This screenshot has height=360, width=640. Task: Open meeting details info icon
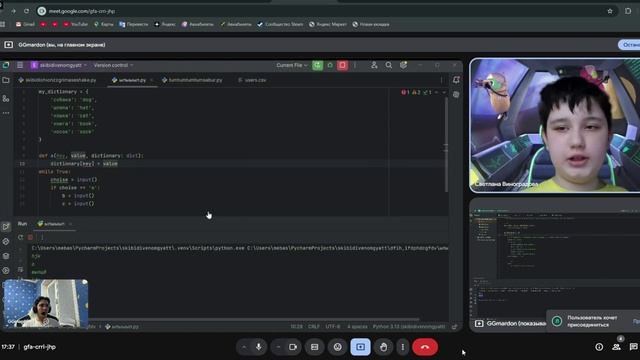click(x=599, y=347)
